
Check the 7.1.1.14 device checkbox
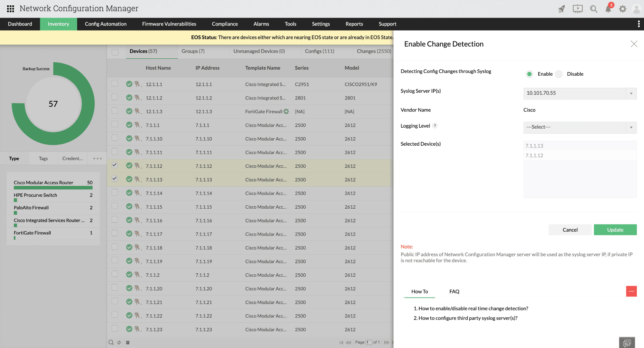tap(115, 192)
